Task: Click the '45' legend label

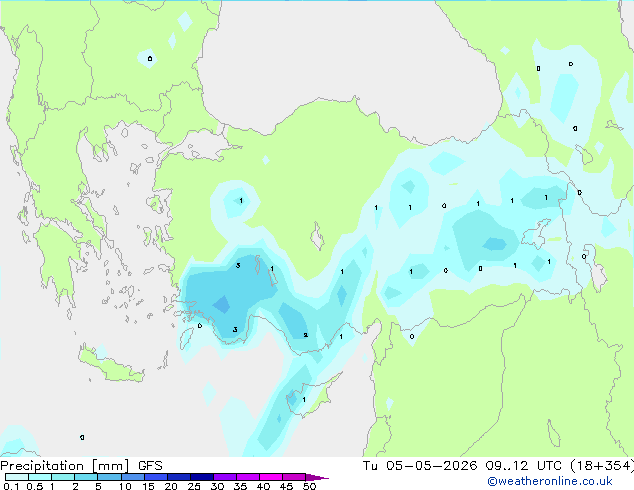Action: (286, 486)
